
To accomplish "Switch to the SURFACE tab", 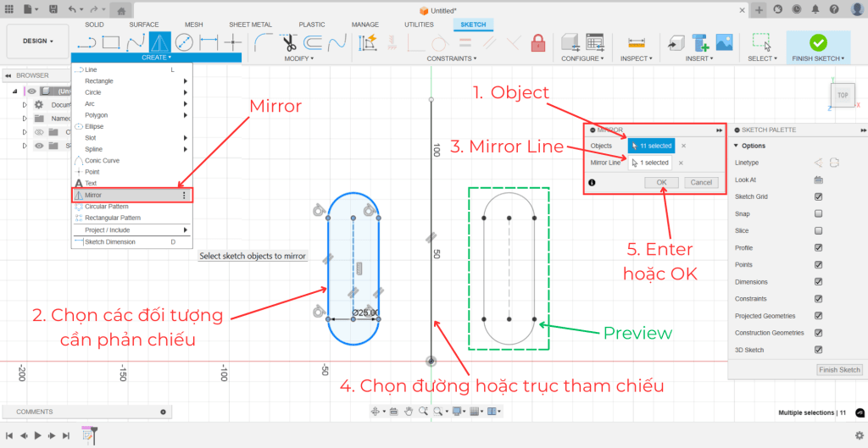I will tap(143, 25).
